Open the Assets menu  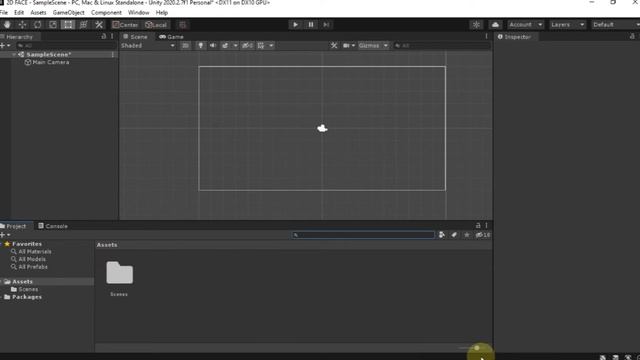pyautogui.click(x=38, y=13)
